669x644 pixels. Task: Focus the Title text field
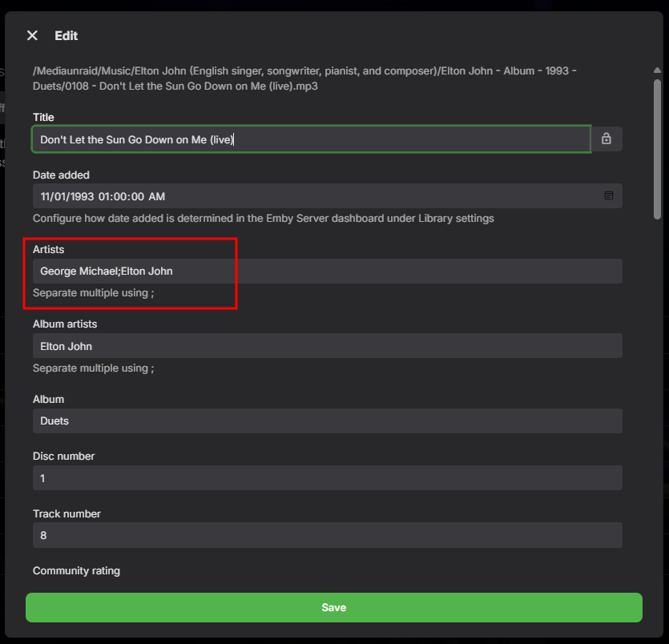pos(311,139)
